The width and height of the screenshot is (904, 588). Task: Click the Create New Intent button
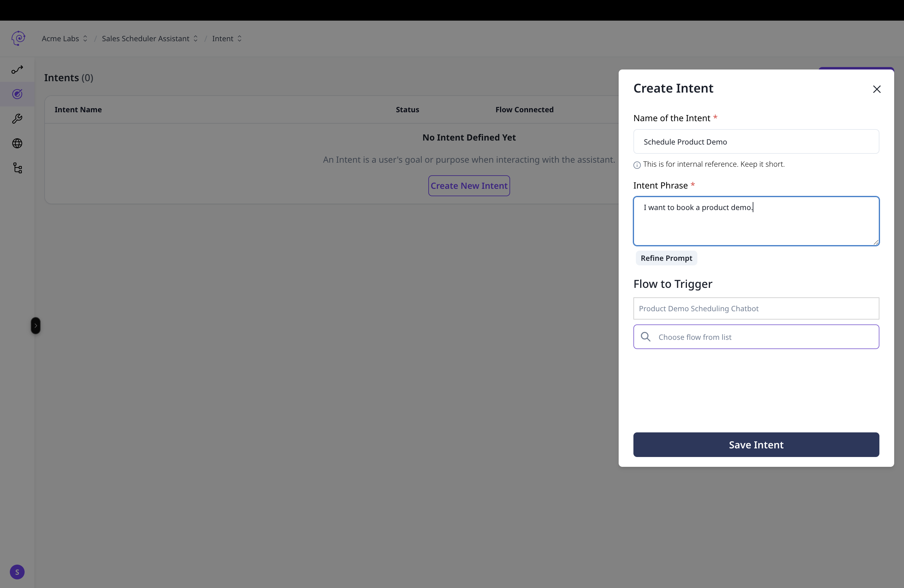pos(469,186)
